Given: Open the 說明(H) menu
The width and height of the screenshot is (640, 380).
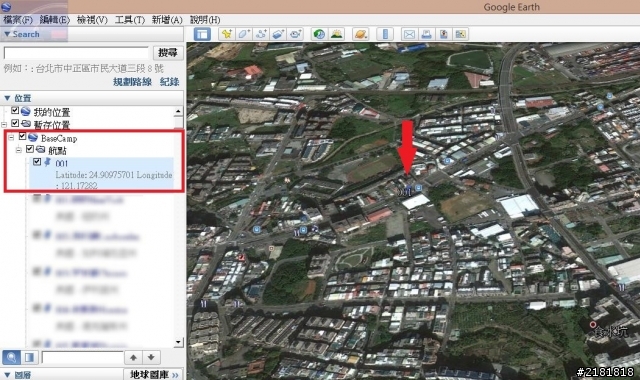Looking at the screenshot, I should (205, 20).
